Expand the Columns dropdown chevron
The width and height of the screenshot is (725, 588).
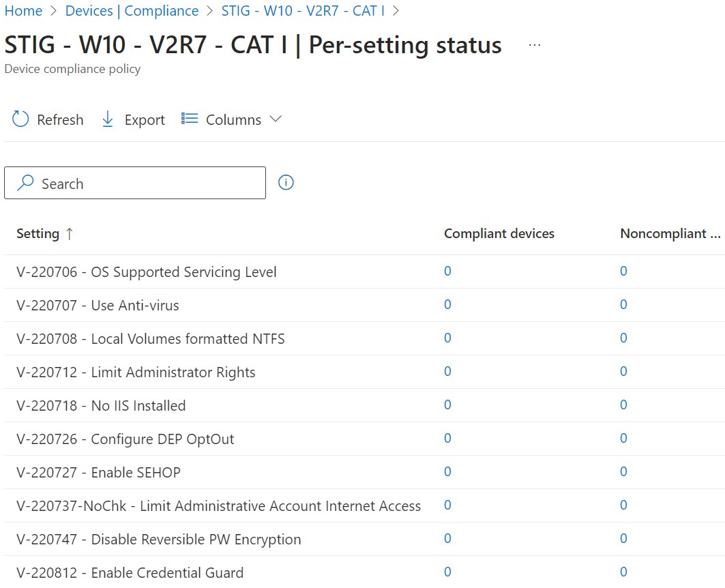[x=276, y=119]
